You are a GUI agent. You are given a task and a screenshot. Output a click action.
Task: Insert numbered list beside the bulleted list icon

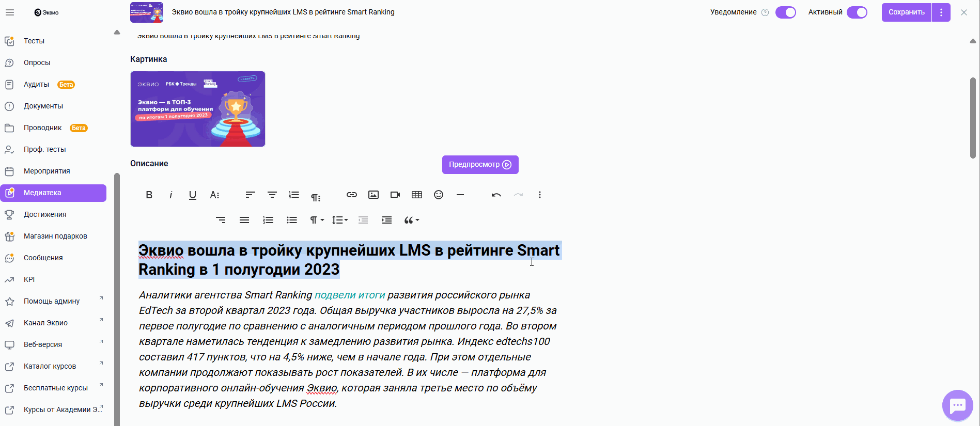coord(268,220)
